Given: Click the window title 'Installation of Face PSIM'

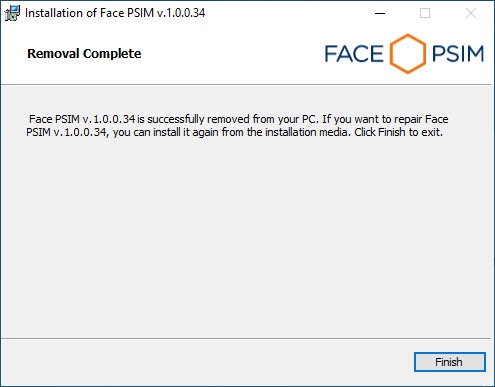Looking at the screenshot, I should point(89,13).
